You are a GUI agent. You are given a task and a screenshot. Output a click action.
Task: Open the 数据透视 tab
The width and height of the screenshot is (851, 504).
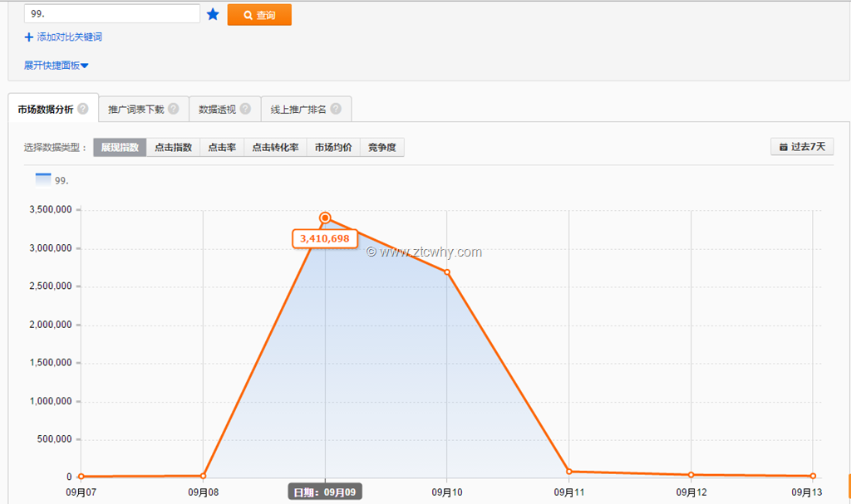217,109
